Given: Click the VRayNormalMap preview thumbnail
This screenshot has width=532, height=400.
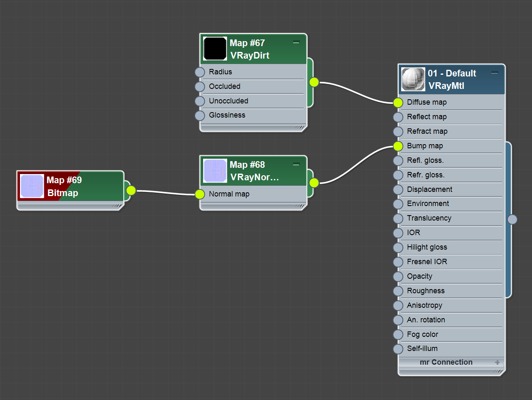Looking at the screenshot, I should point(215,171).
